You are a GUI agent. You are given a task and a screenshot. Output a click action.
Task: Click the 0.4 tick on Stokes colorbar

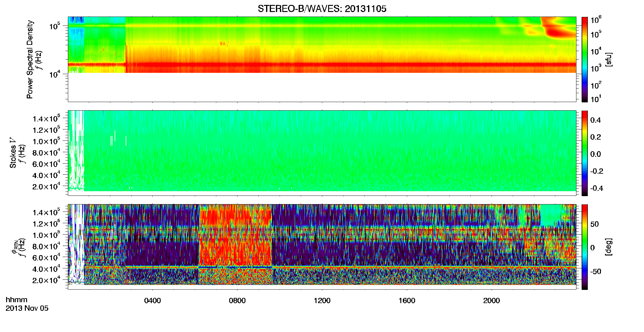tap(595, 120)
